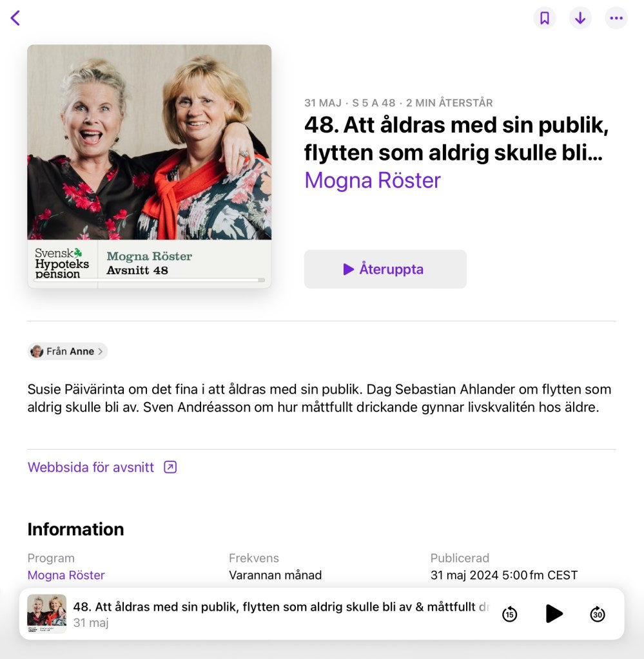The height and width of the screenshot is (659, 644).
Task: Bookmark this episode with the save icon
Action: tap(544, 18)
